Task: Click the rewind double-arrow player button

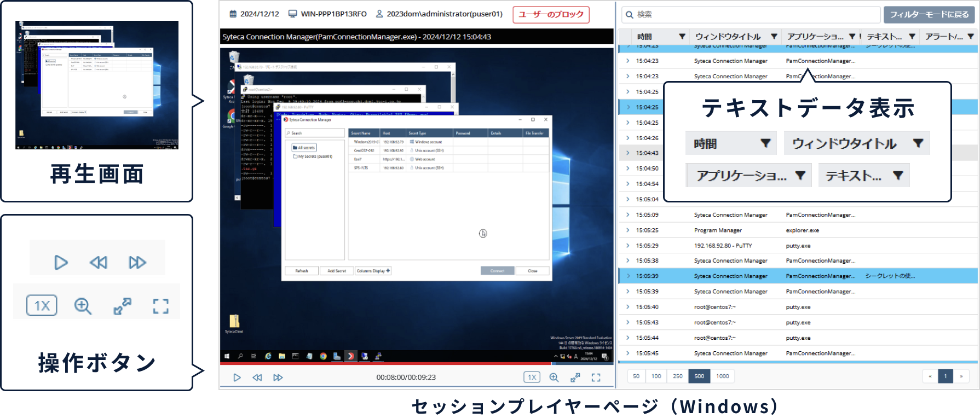Action: pos(257,378)
